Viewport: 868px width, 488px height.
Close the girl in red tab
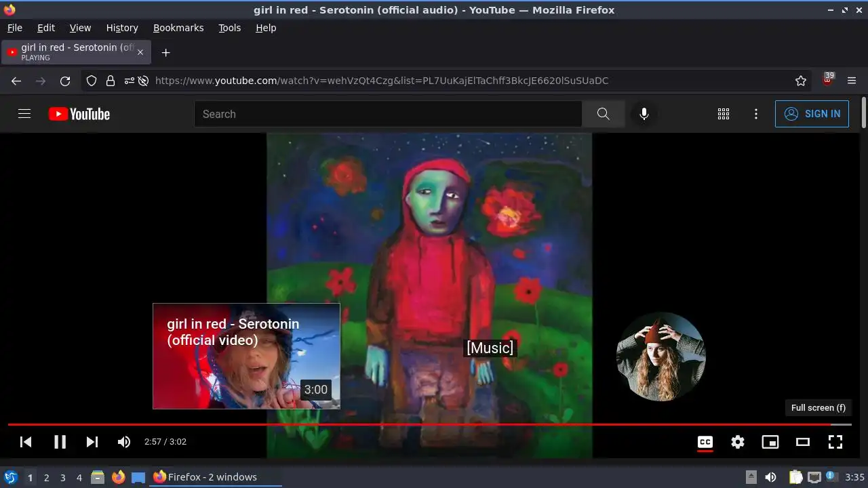pos(140,52)
